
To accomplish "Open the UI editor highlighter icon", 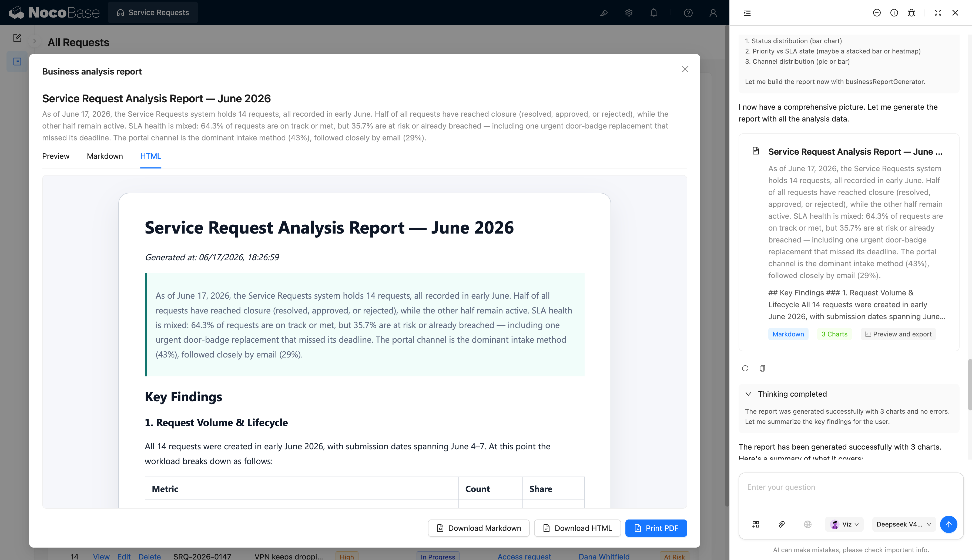I will 604,13.
